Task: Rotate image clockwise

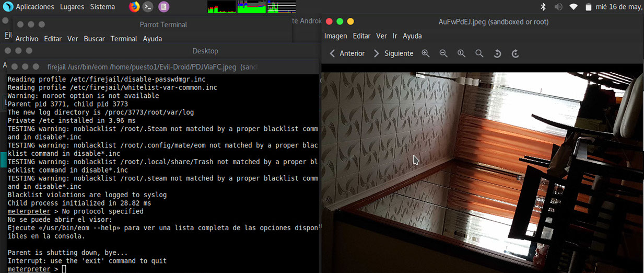Action: [x=515, y=53]
